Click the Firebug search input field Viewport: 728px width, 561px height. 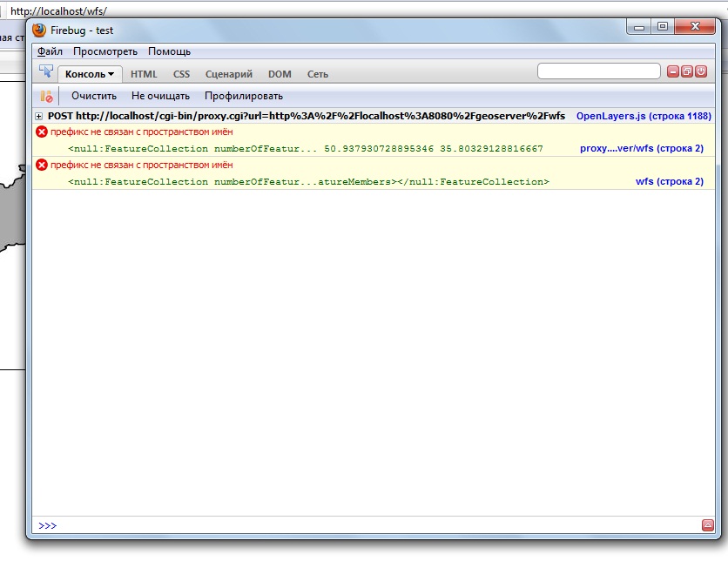598,71
